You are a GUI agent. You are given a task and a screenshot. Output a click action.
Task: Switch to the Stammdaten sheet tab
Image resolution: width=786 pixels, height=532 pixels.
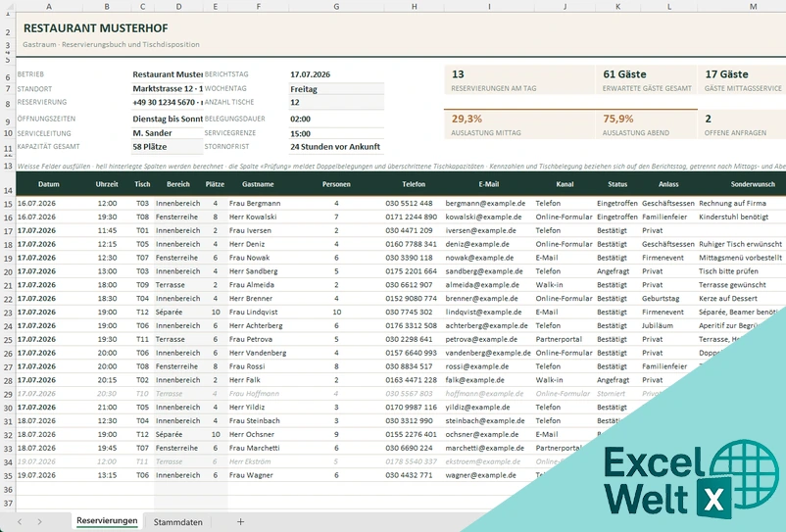(x=178, y=522)
